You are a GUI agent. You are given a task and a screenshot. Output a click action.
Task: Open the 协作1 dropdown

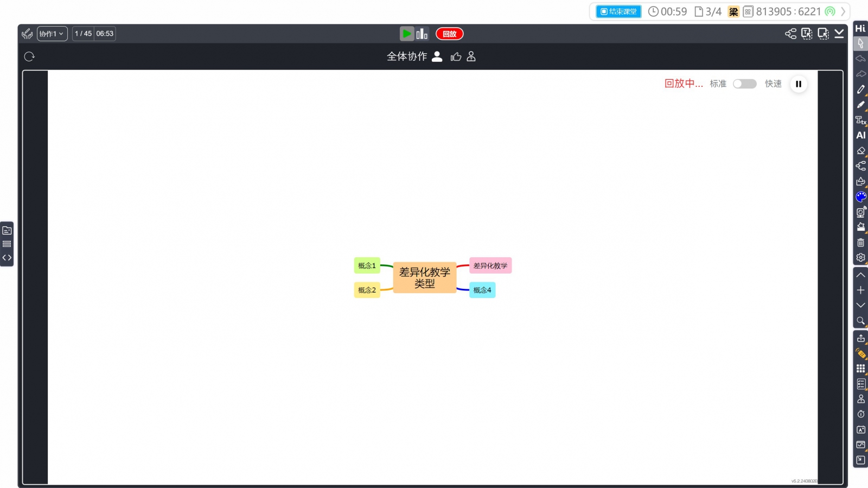click(x=52, y=34)
